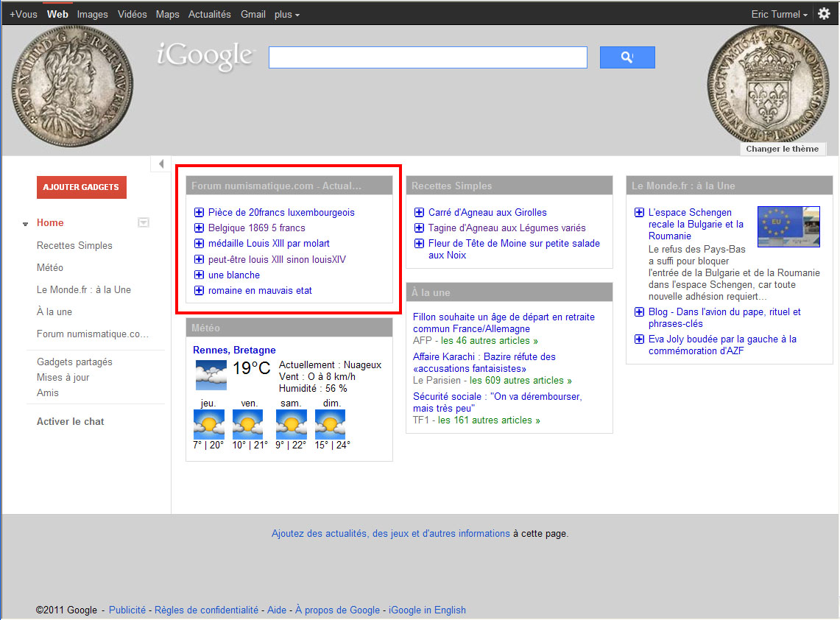
Task: Open Amis in sidebar
Action: 48,392
